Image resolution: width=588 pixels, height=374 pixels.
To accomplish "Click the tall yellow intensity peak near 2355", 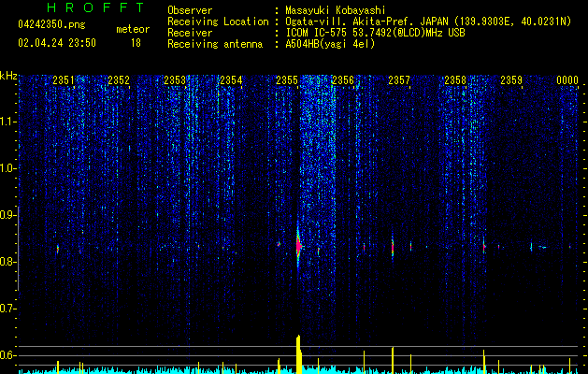I will (299, 354).
